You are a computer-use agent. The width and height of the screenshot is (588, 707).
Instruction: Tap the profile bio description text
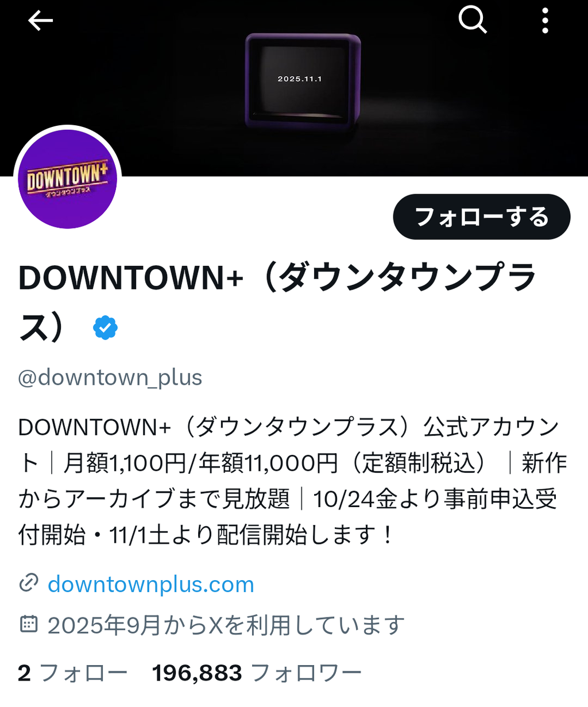[x=293, y=481]
